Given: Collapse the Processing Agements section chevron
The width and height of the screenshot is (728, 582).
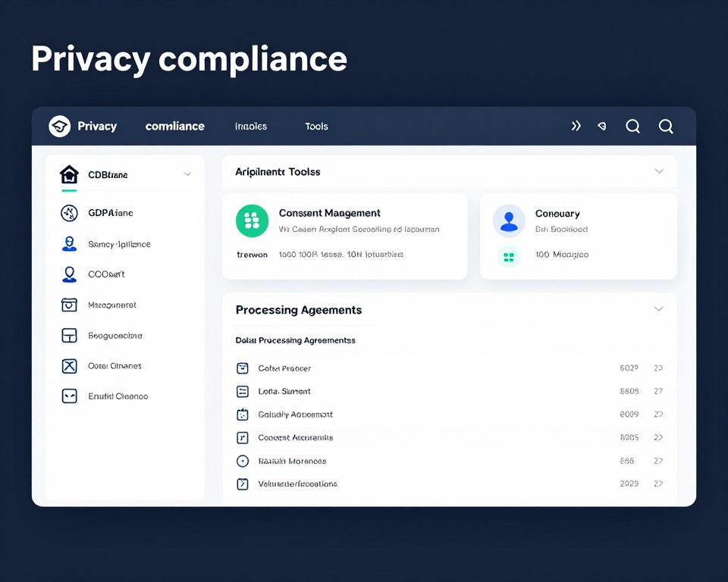Looking at the screenshot, I should coord(658,309).
